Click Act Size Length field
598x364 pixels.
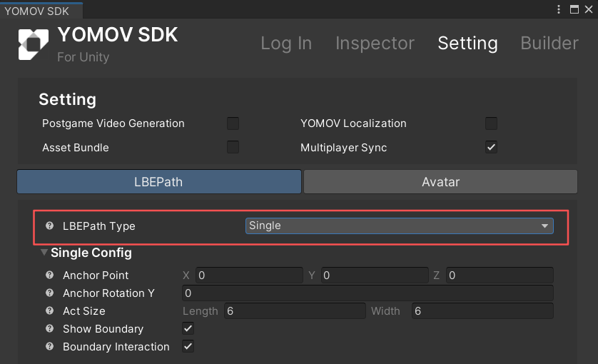(295, 311)
